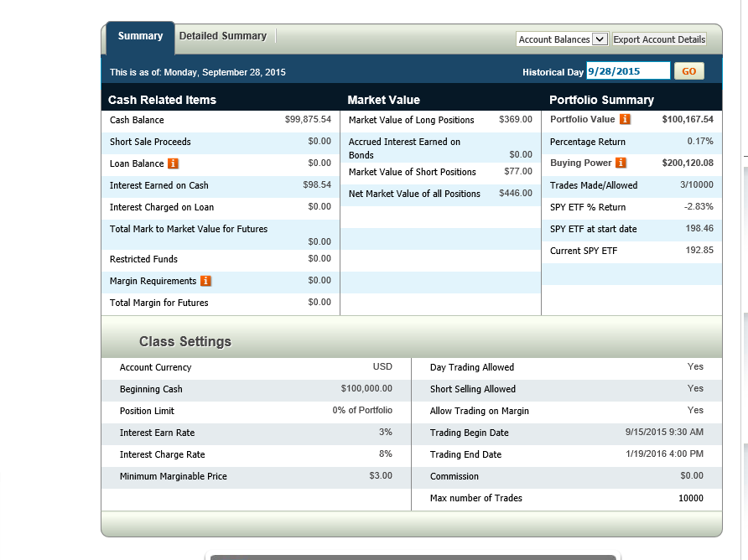
Task: Click the Export Account Details button
Action: pyautogui.click(x=659, y=39)
